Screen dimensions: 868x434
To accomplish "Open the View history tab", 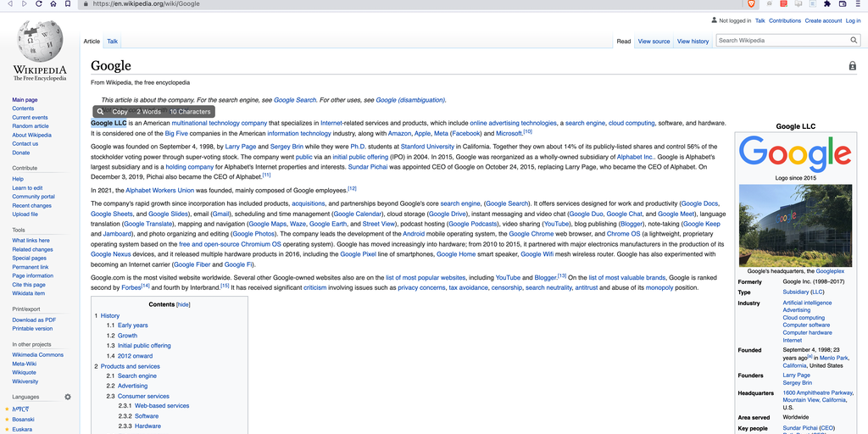I will click(x=693, y=41).
